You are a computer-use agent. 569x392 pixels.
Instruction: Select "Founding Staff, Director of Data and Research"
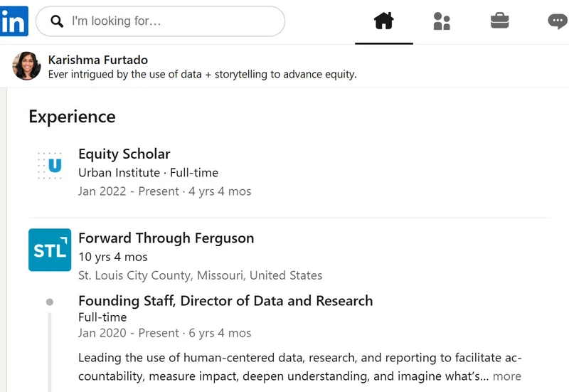225,301
